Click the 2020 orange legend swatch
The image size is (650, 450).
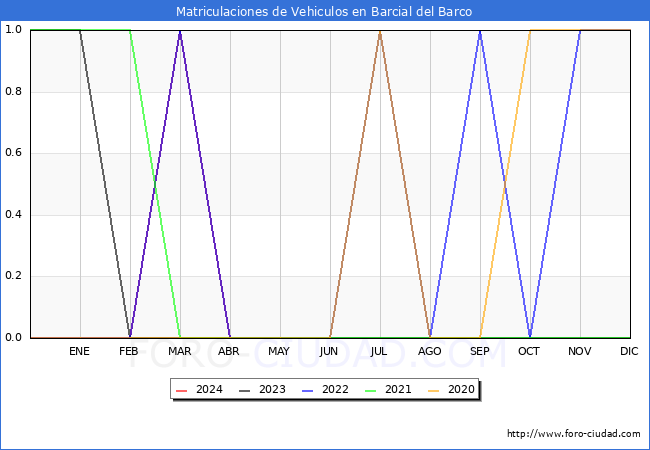coord(434,390)
